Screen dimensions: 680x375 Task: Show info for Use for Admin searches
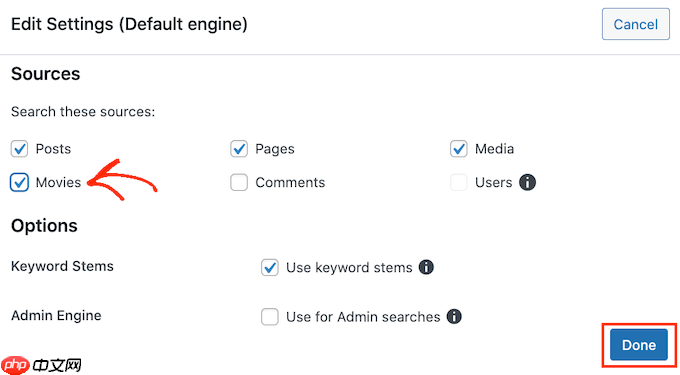(454, 316)
